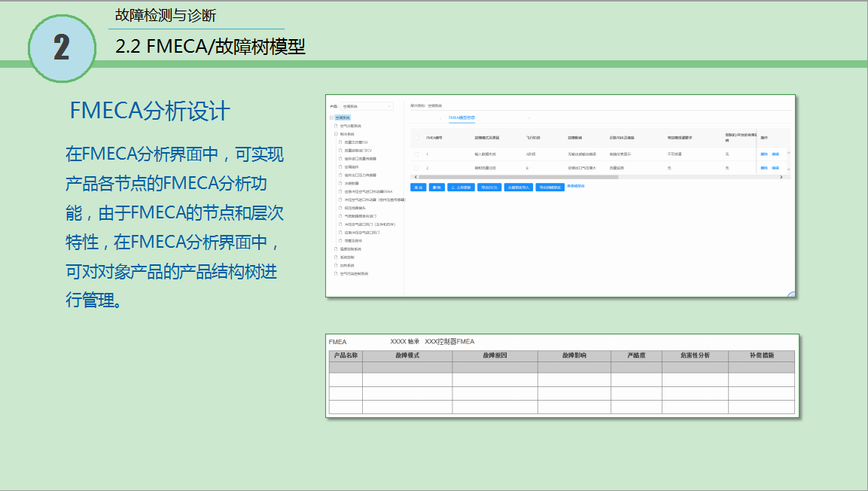Open the 查看模型库 link
Viewport: 868px width, 491px height.
[x=576, y=186]
